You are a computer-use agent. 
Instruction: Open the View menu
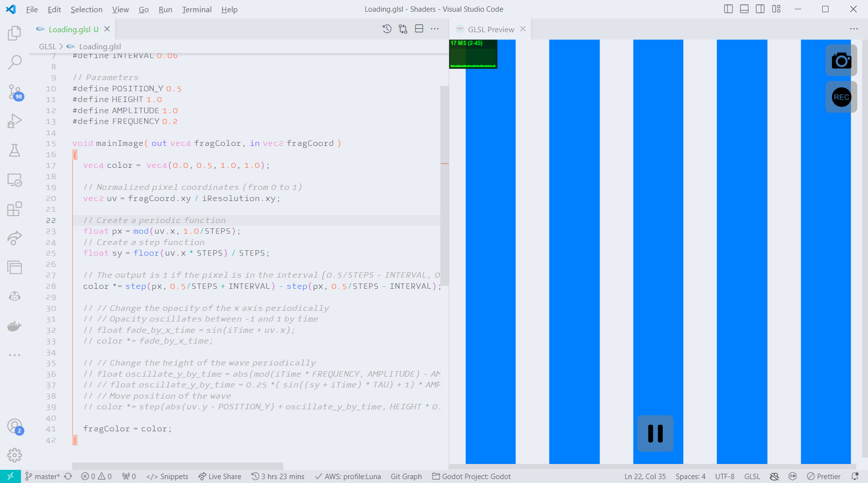point(120,9)
